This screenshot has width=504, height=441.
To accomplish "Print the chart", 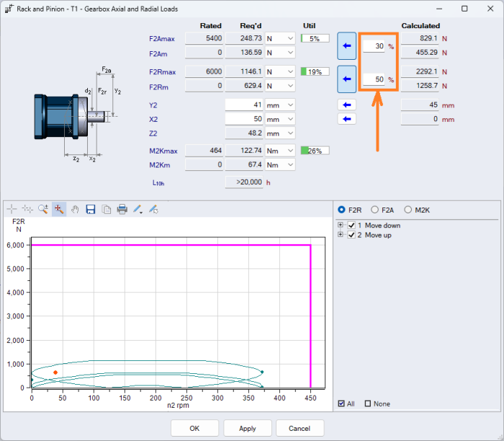I will pos(122,209).
